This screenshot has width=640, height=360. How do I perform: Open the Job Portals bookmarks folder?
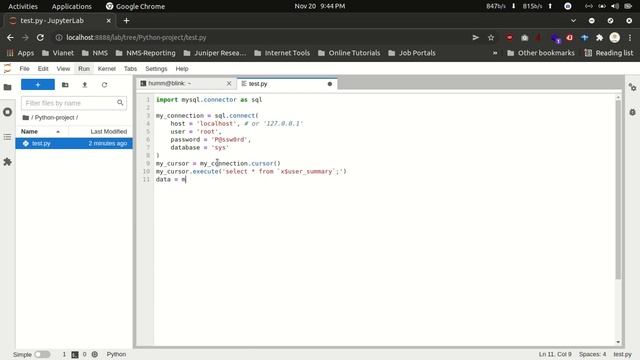412,53
